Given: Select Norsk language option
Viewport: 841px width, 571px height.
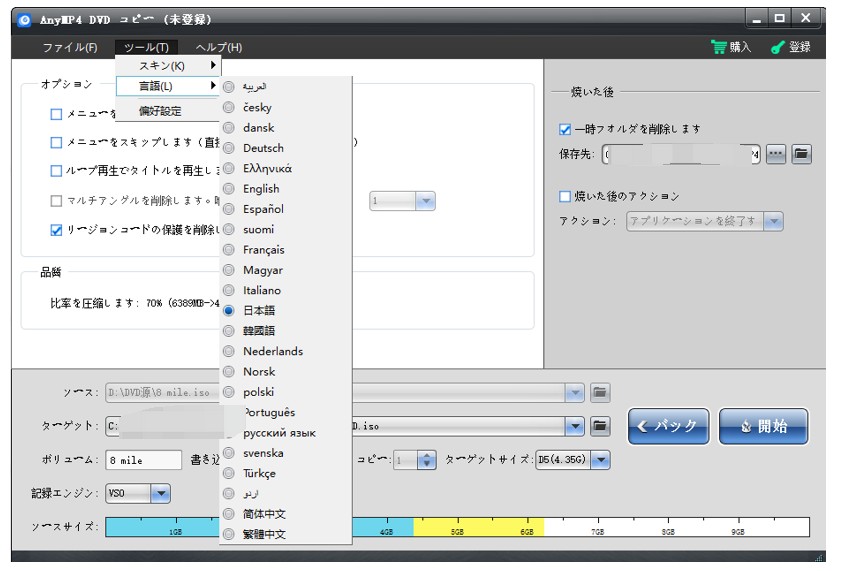Looking at the screenshot, I should [x=285, y=372].
